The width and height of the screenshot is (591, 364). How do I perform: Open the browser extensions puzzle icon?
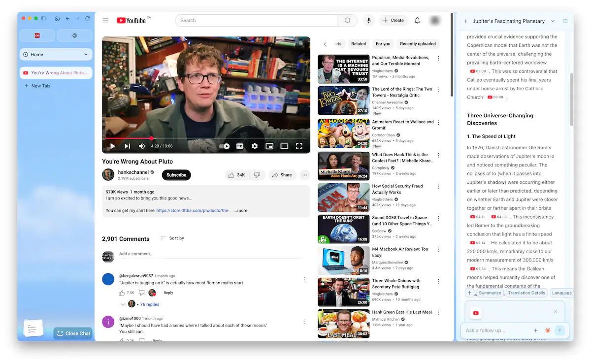(x=58, y=18)
